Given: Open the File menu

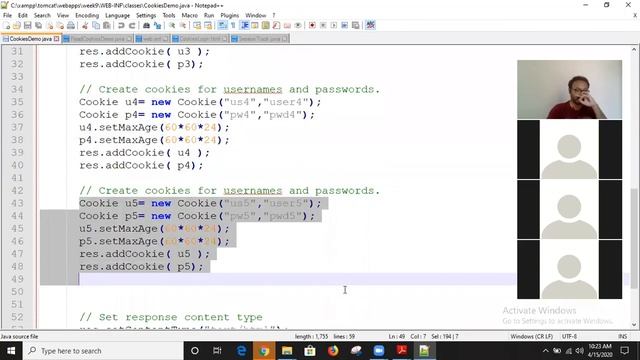Looking at the screenshot, I should click(7, 15).
